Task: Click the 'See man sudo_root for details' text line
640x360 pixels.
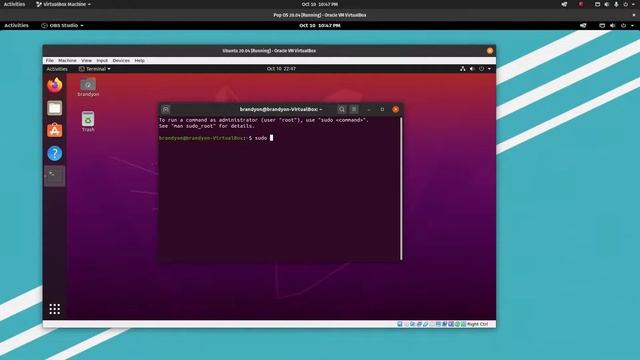Action: pos(207,126)
